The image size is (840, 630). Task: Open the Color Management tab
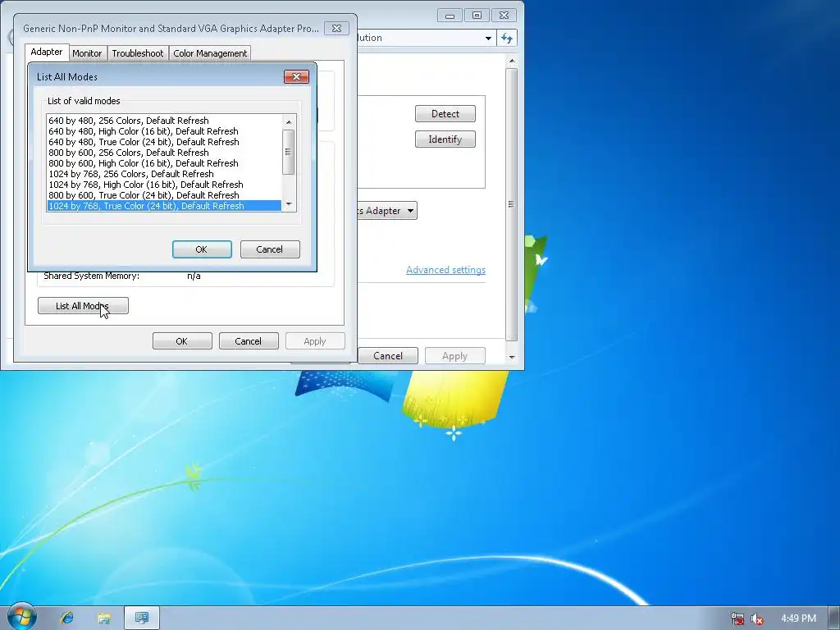tap(210, 53)
